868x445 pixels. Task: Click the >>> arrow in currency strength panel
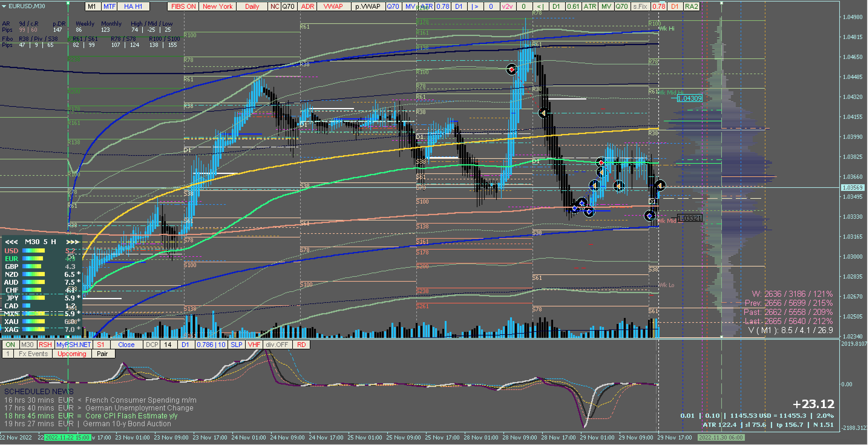pos(72,242)
